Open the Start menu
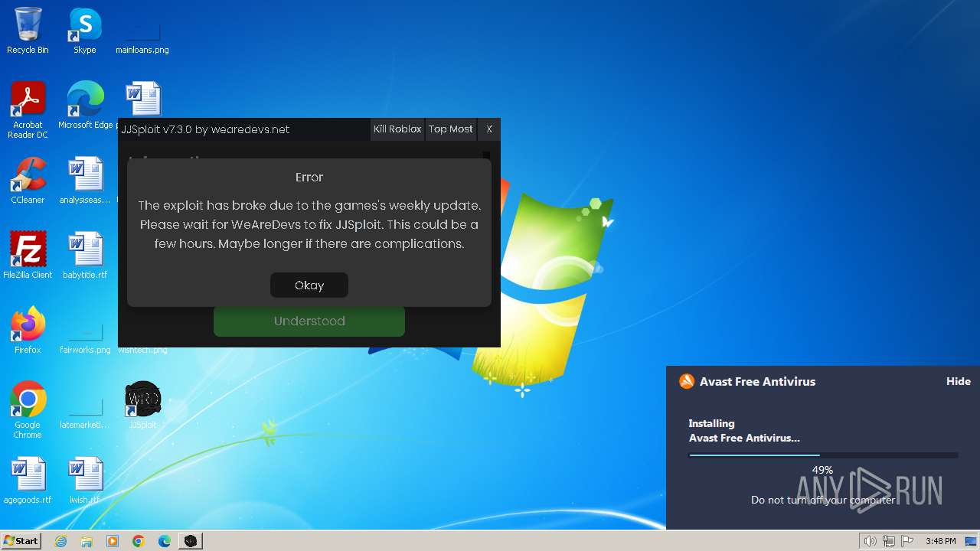Image resolution: width=980 pixels, height=551 pixels. (21, 541)
